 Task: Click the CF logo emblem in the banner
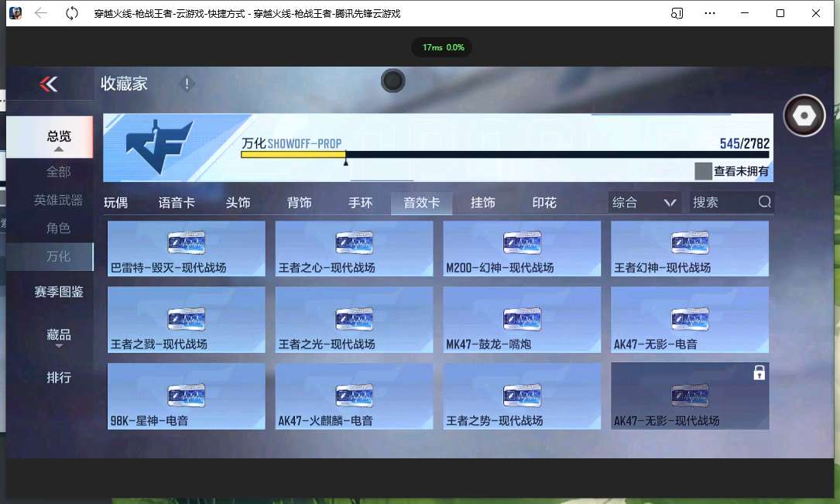coord(159,147)
